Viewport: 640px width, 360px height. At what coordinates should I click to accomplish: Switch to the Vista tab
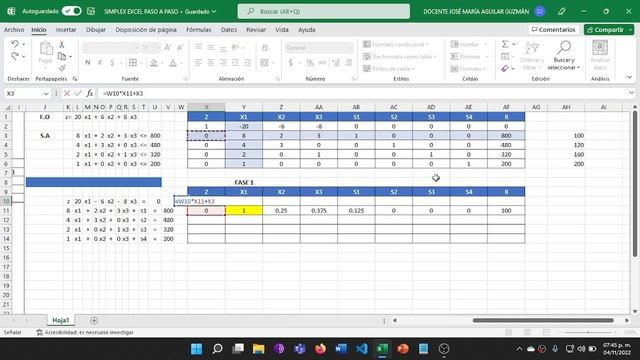click(x=282, y=30)
